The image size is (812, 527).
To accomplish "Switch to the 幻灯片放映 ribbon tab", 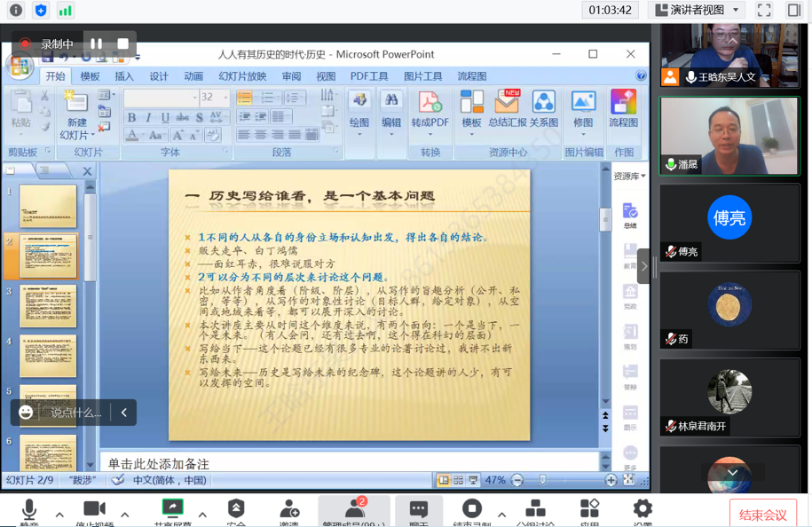I will [x=242, y=76].
